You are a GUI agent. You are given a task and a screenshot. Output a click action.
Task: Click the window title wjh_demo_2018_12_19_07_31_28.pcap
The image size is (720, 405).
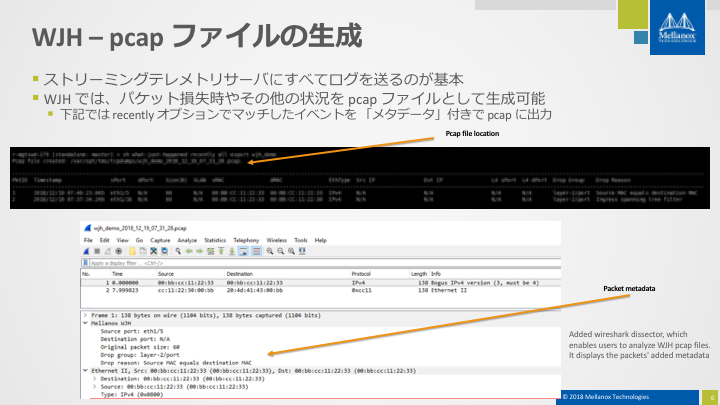(x=140, y=228)
